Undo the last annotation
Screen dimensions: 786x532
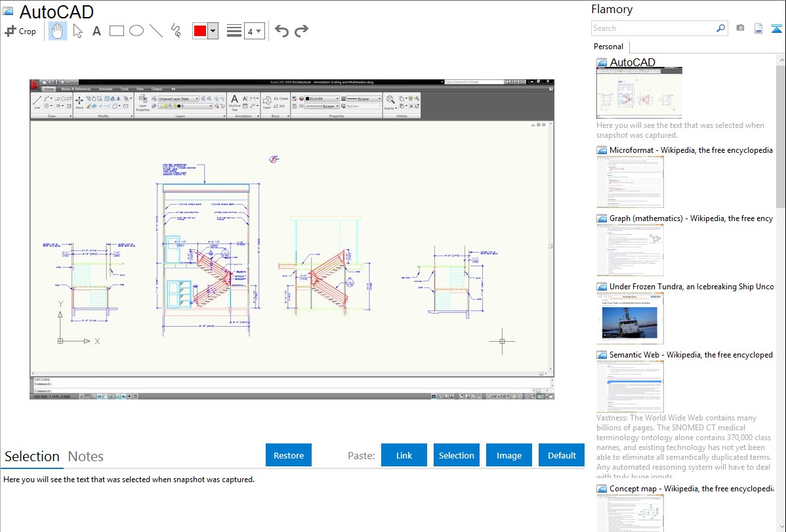[281, 31]
